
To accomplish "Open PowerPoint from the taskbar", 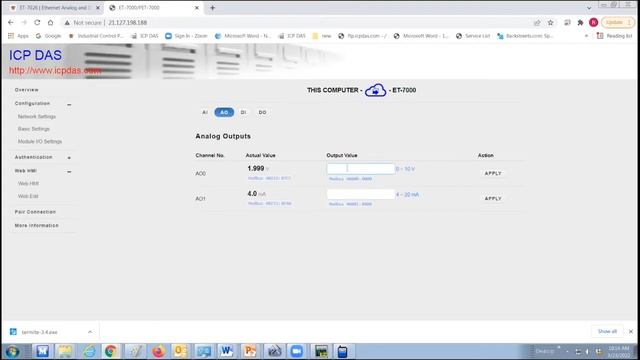I will pyautogui.click(x=249, y=351).
